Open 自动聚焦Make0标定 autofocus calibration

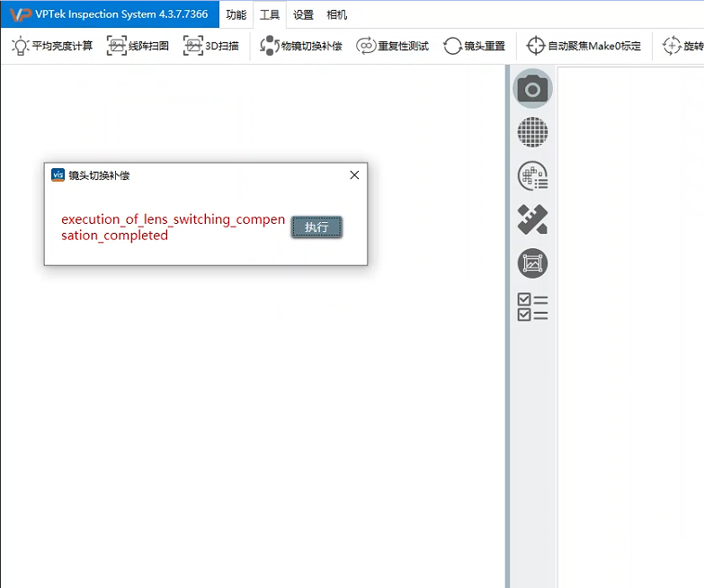[x=584, y=46]
